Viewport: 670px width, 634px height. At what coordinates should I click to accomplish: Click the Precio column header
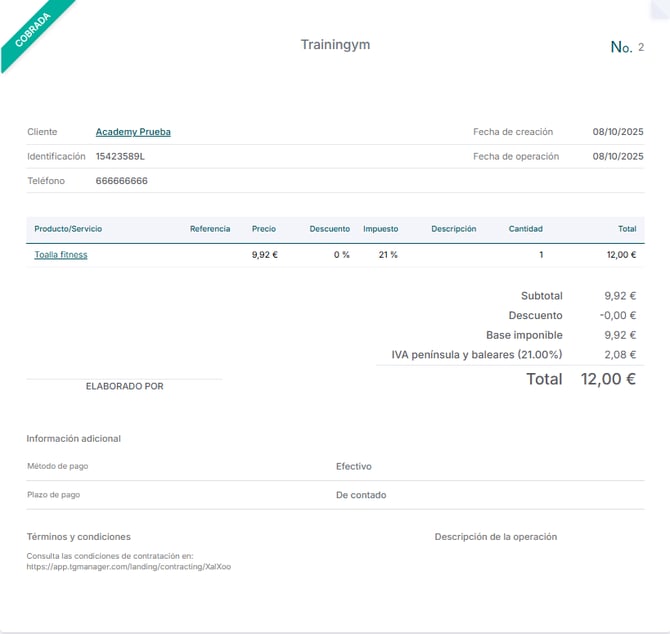pos(264,229)
